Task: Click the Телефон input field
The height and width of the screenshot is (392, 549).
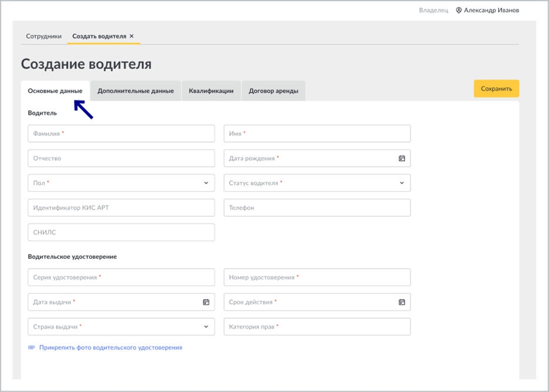Action: [x=317, y=208]
